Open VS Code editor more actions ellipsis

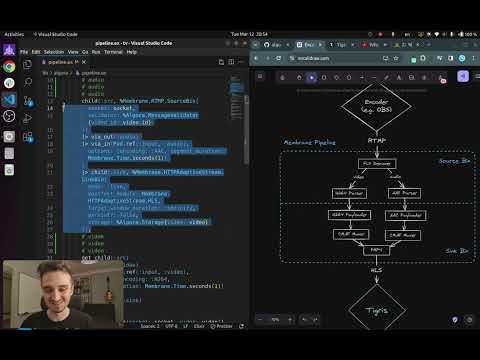click(241, 62)
